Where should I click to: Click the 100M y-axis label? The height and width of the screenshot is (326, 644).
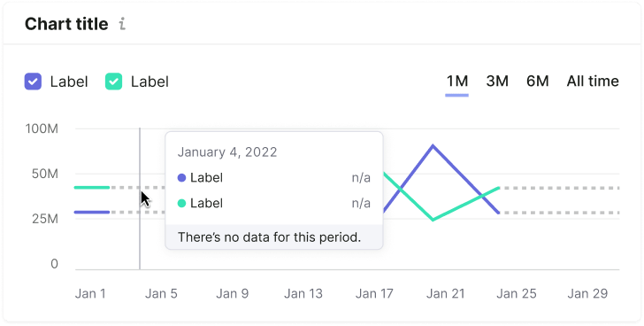pos(42,128)
